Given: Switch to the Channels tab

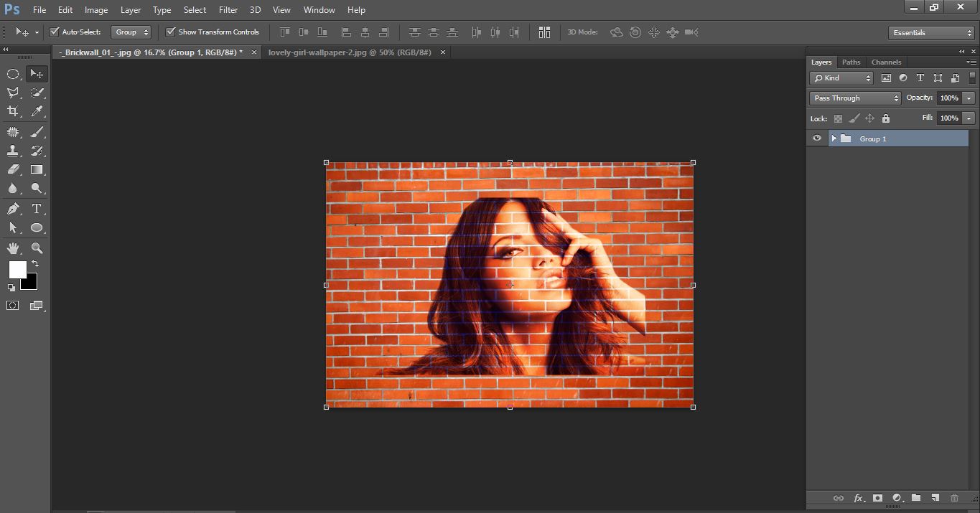Looking at the screenshot, I should tap(885, 62).
